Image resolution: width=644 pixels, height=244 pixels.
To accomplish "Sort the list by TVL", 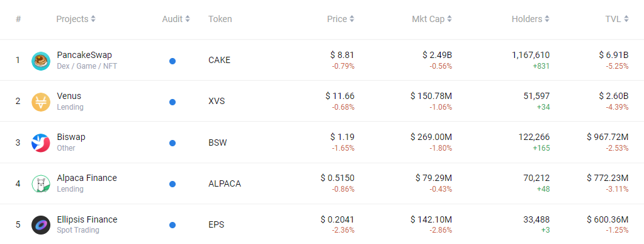I will coord(617,19).
